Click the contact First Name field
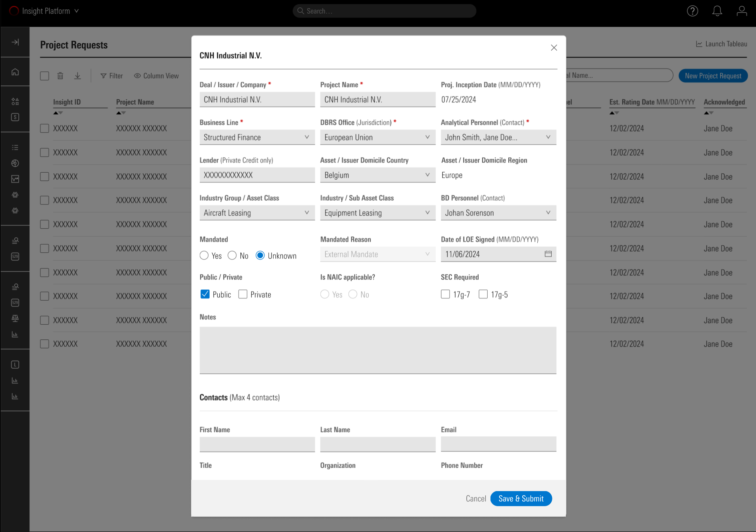 257,444
